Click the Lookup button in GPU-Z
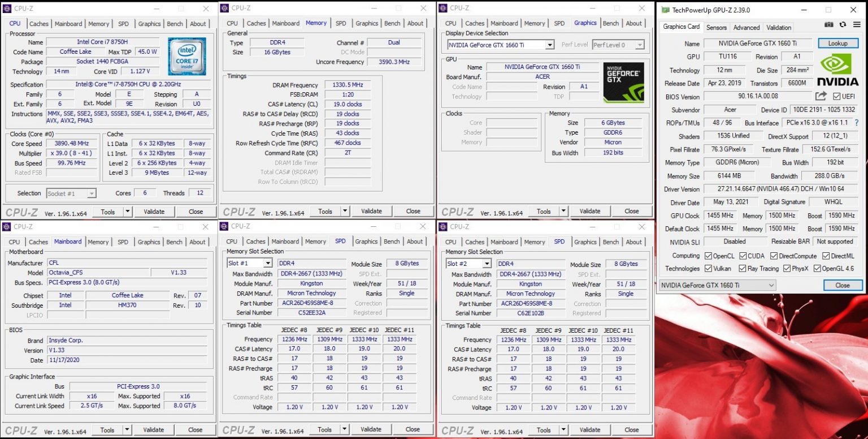This screenshot has height=439, width=868. tap(838, 43)
